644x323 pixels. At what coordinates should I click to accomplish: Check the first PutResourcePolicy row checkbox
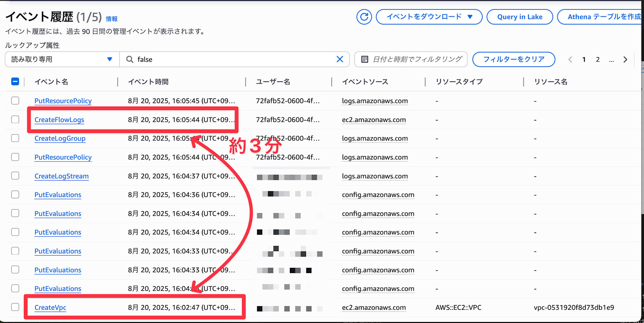coord(15,101)
